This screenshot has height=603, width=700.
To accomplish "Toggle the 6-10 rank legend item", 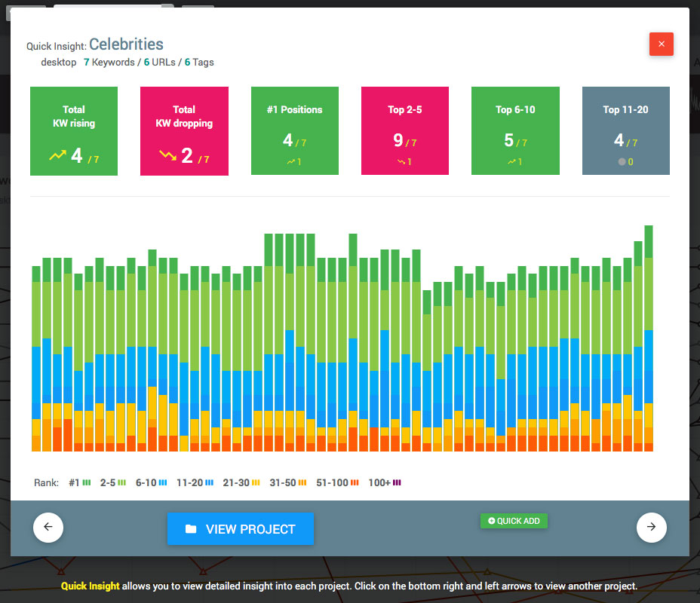I will point(151,482).
